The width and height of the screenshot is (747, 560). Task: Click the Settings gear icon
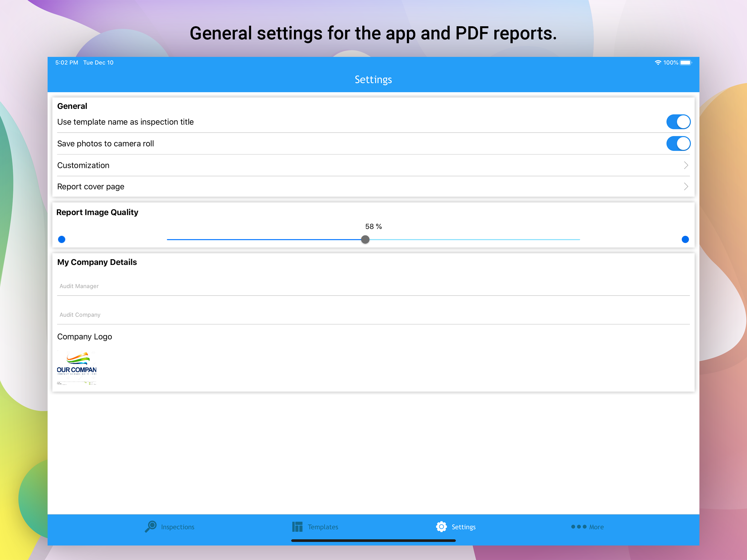click(441, 527)
